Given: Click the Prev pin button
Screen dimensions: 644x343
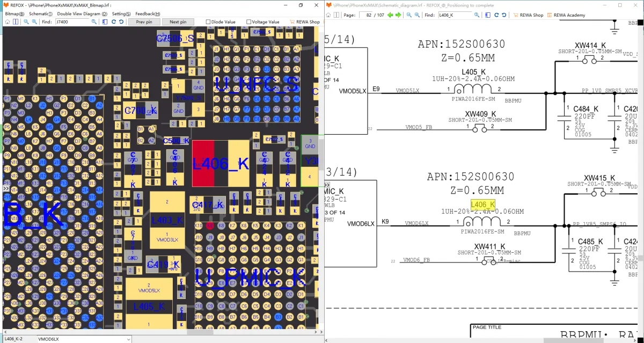Looking at the screenshot, I should coord(144,22).
